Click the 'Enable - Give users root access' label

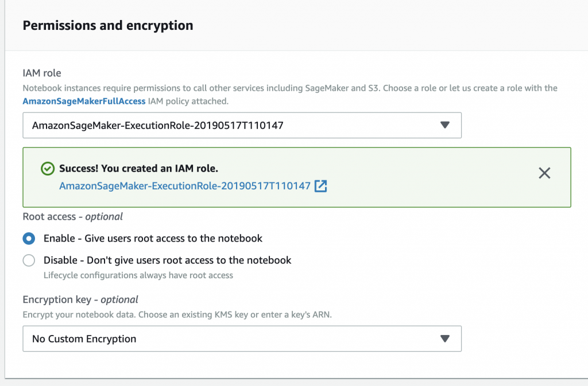pyautogui.click(x=153, y=239)
